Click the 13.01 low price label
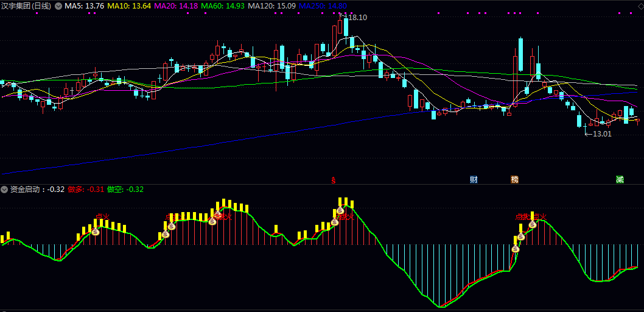This screenshot has height=312, width=644. (601, 133)
